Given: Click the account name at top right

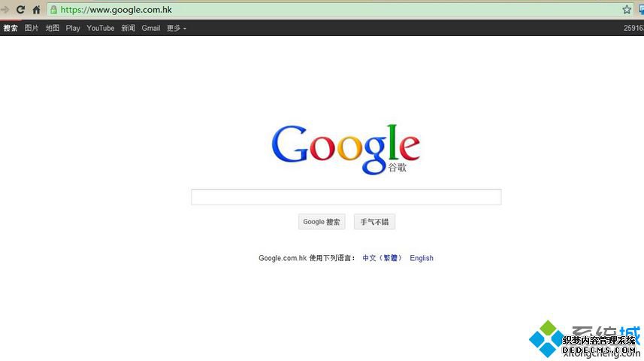Looking at the screenshot, I should (x=633, y=28).
